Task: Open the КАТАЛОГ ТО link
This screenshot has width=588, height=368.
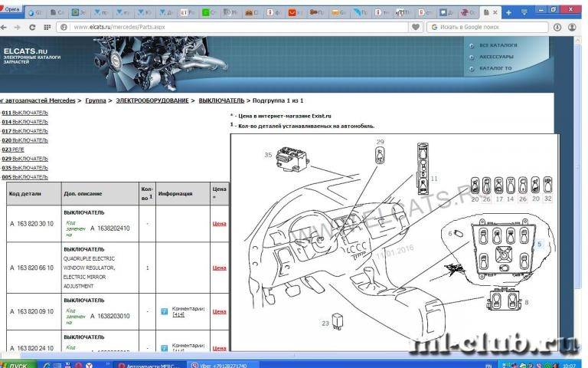Action: coord(495,68)
